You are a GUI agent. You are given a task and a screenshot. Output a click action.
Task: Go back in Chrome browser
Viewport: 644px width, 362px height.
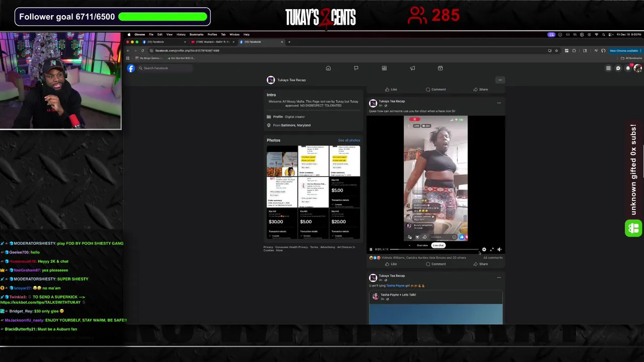[x=128, y=51]
